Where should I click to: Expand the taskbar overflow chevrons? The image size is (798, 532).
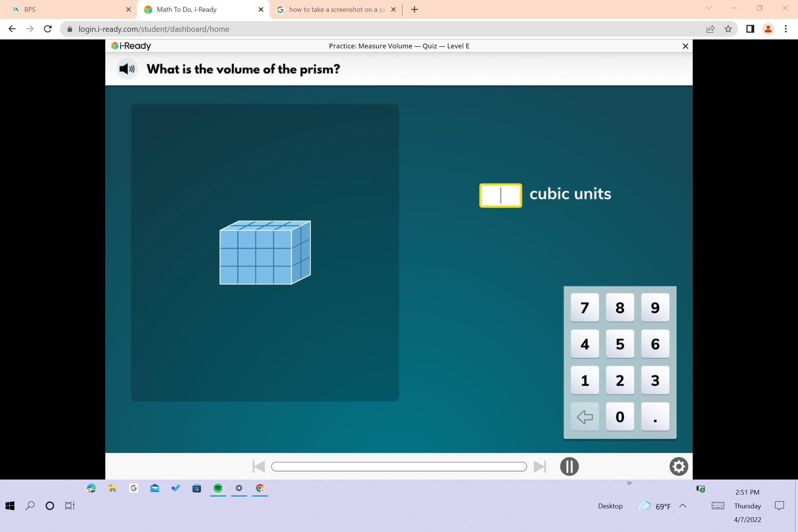coord(629,483)
